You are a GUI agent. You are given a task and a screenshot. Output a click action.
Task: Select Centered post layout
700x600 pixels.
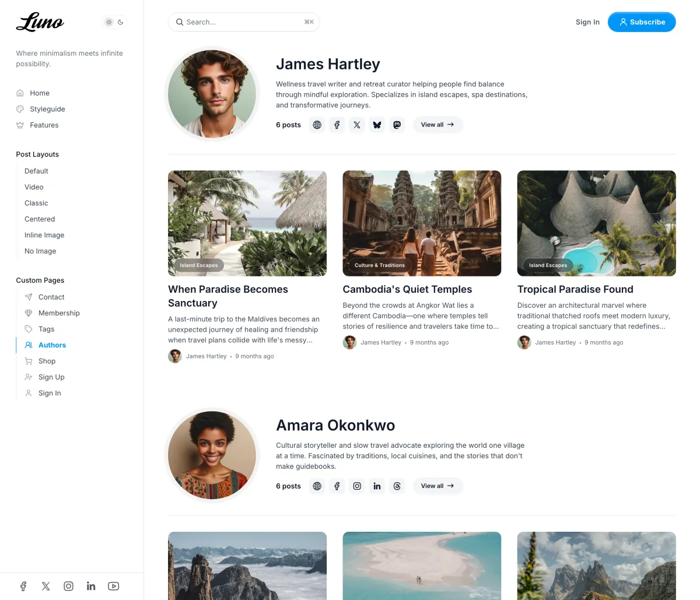tap(40, 219)
